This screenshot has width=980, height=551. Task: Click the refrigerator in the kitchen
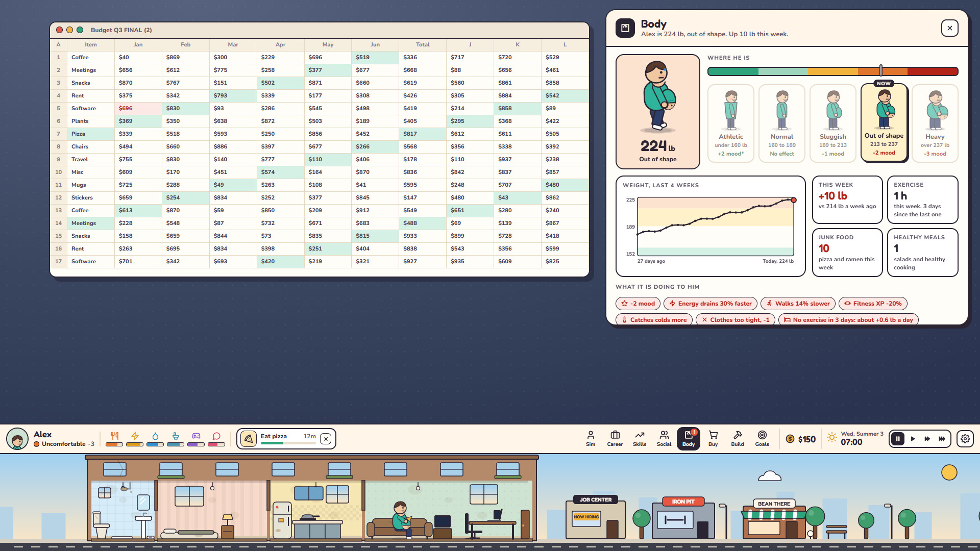[x=282, y=520]
